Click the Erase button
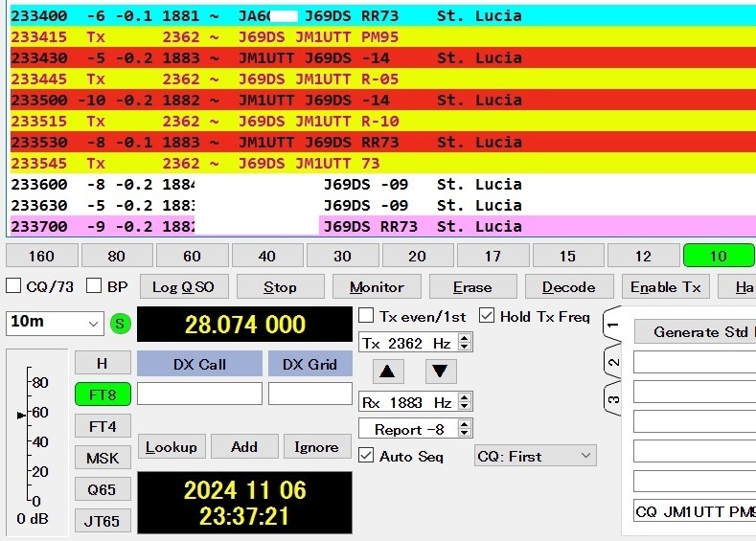Viewport: 756px width, 541px height. click(473, 287)
